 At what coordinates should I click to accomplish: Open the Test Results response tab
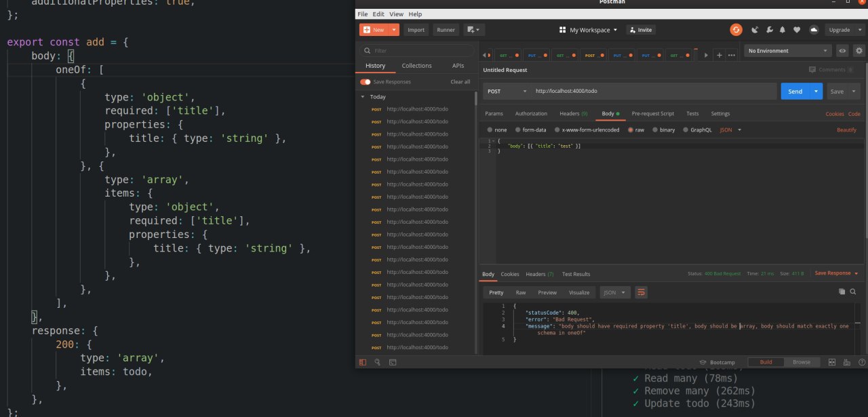point(576,274)
